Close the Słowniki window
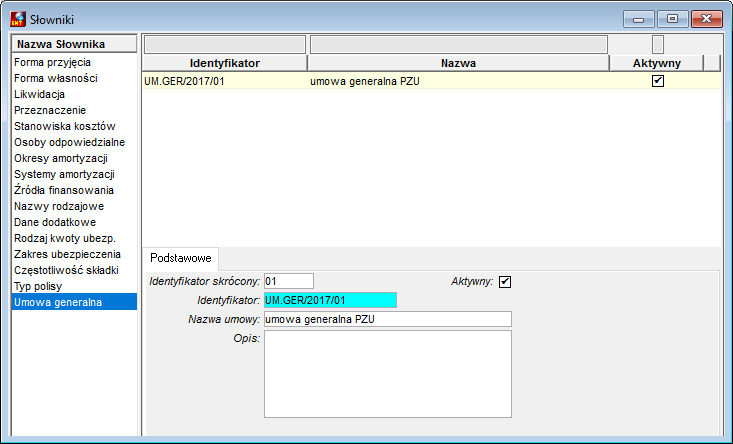733x444 pixels. (707, 19)
